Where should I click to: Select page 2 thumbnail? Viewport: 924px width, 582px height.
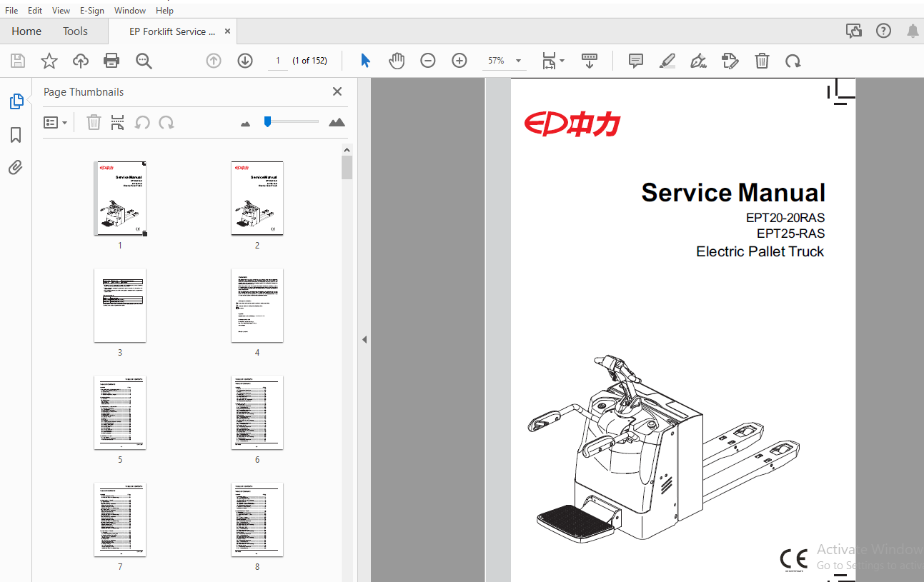(x=257, y=198)
